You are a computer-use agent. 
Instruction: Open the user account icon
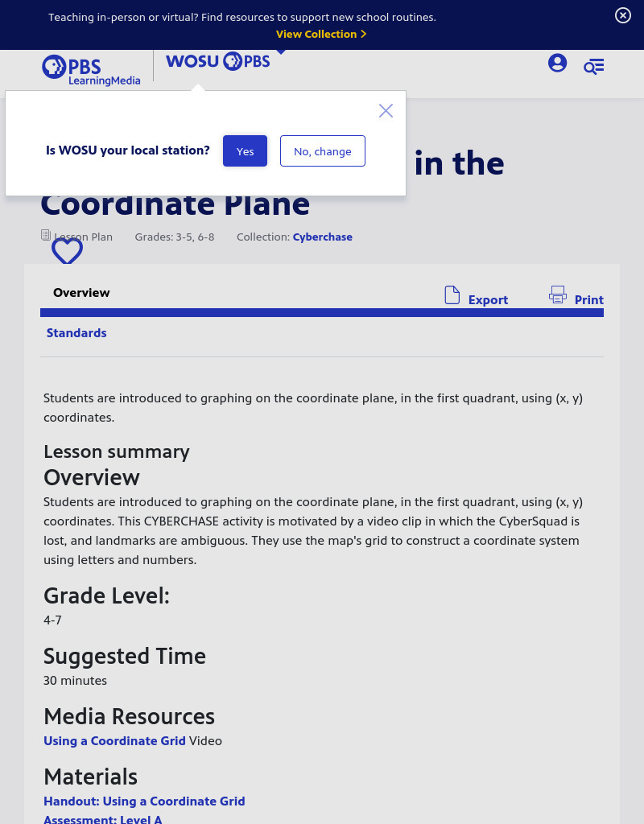point(558,63)
